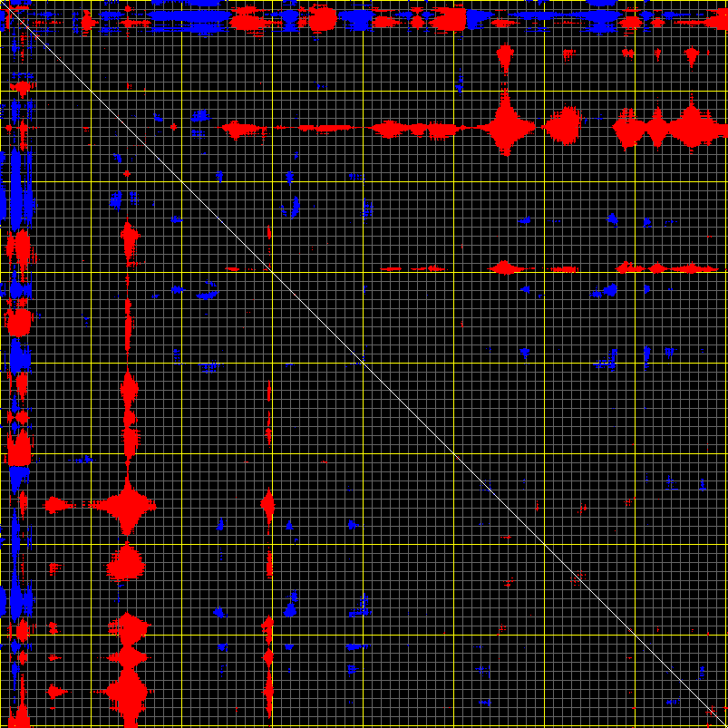Image resolution: width=728 pixels, height=728 pixels.
Task: Select the top-edge red blob above the upper band
Action: click(x=322, y=18)
